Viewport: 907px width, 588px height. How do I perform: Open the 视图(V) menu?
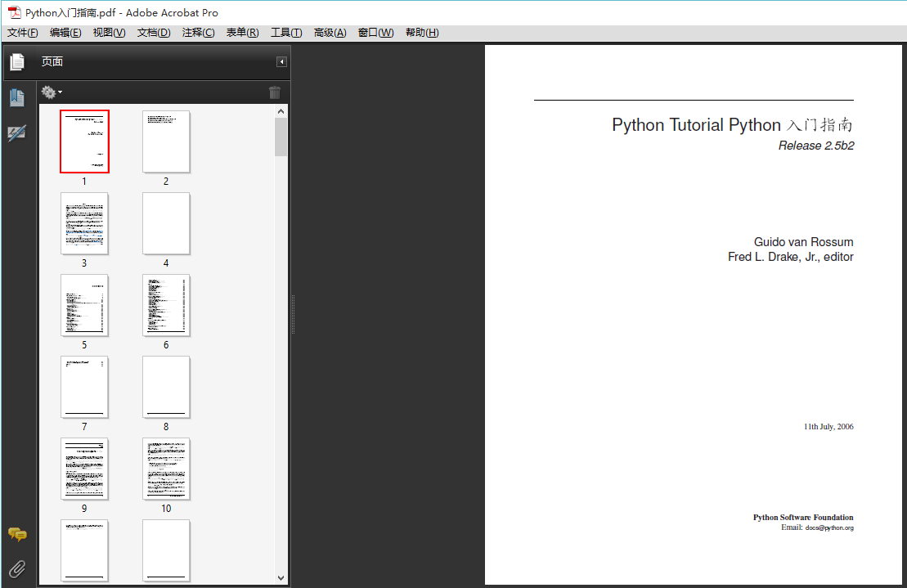[x=110, y=33]
